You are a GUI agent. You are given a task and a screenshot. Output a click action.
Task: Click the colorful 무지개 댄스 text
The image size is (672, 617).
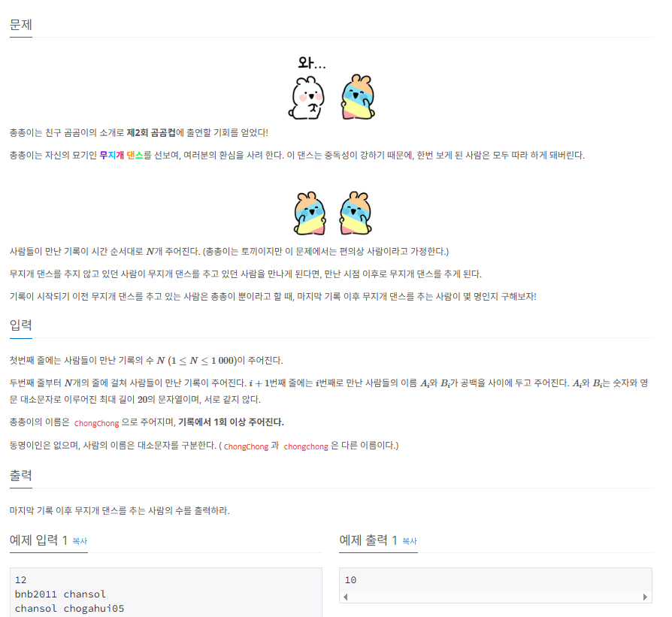[x=121, y=155]
